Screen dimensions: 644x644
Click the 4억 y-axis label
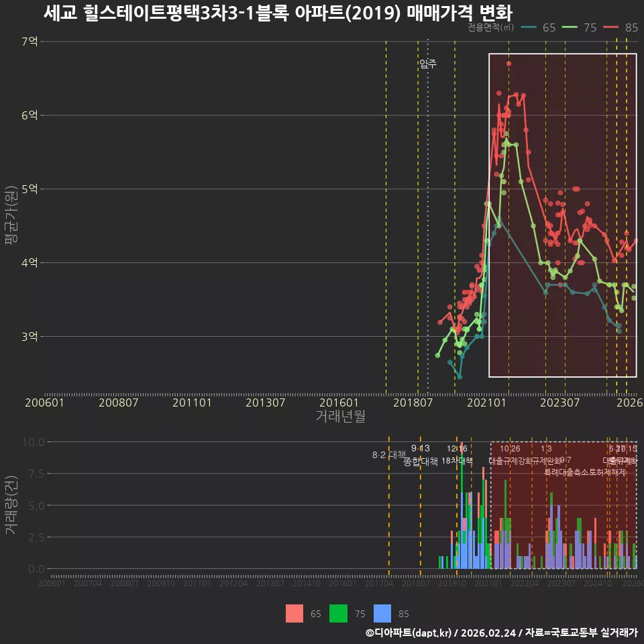click(x=30, y=262)
